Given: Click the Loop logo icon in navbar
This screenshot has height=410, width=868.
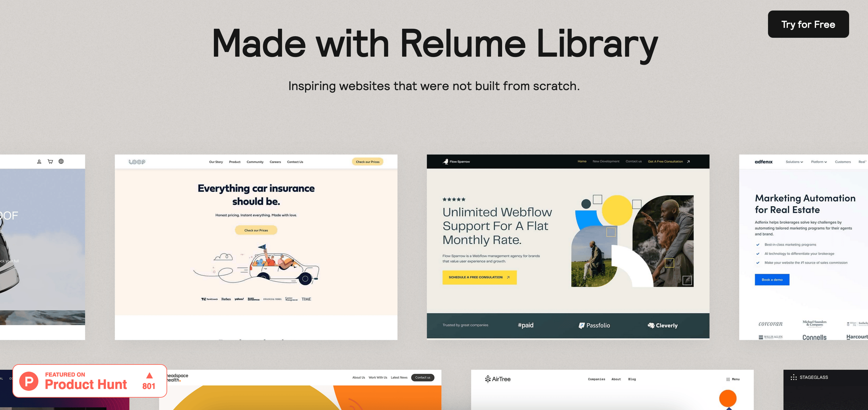Looking at the screenshot, I should coord(137,161).
